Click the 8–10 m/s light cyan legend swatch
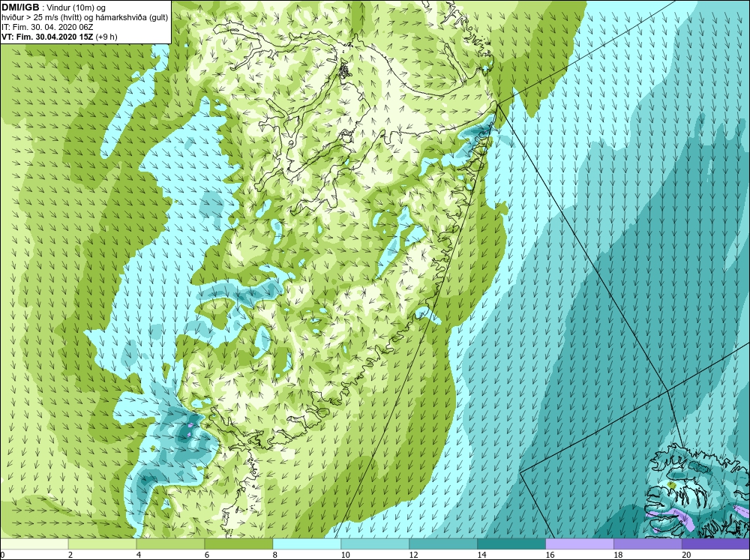This screenshot has height=560, width=750. coord(307,544)
